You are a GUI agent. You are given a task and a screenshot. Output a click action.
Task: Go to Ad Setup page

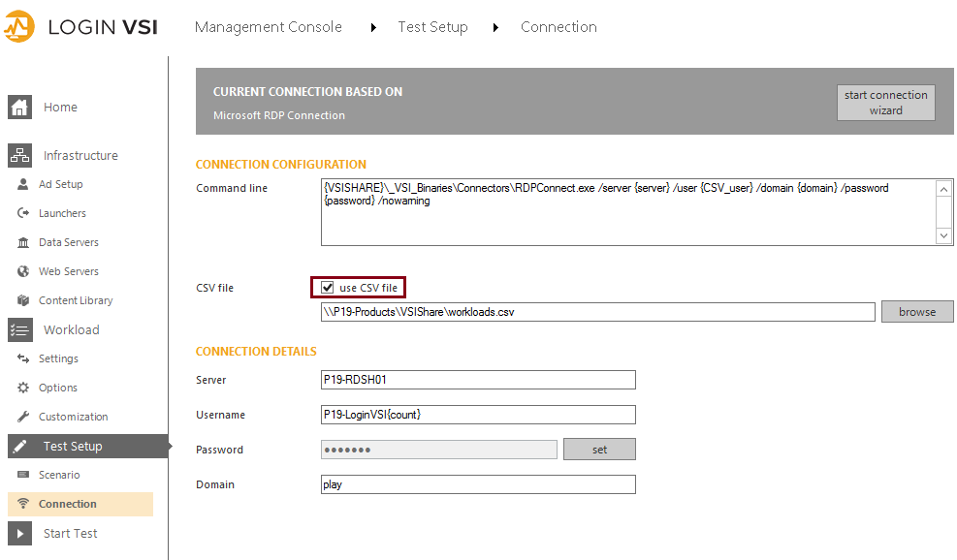point(60,184)
